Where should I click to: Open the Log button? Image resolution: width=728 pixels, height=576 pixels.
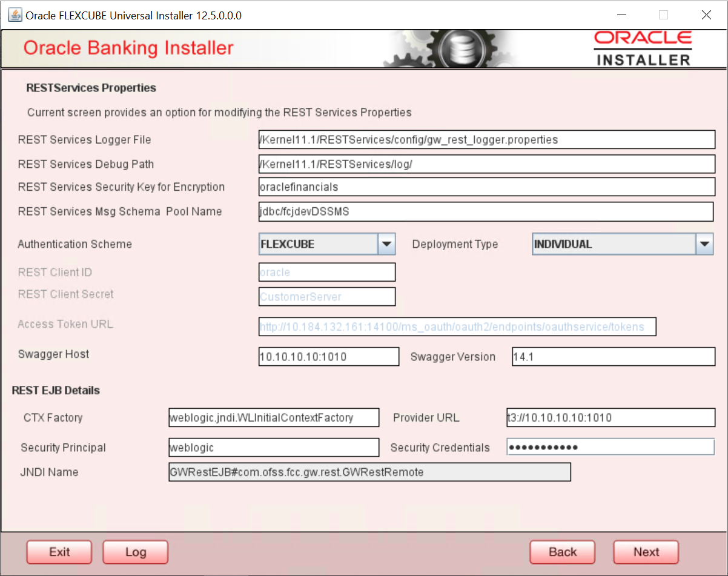click(136, 552)
